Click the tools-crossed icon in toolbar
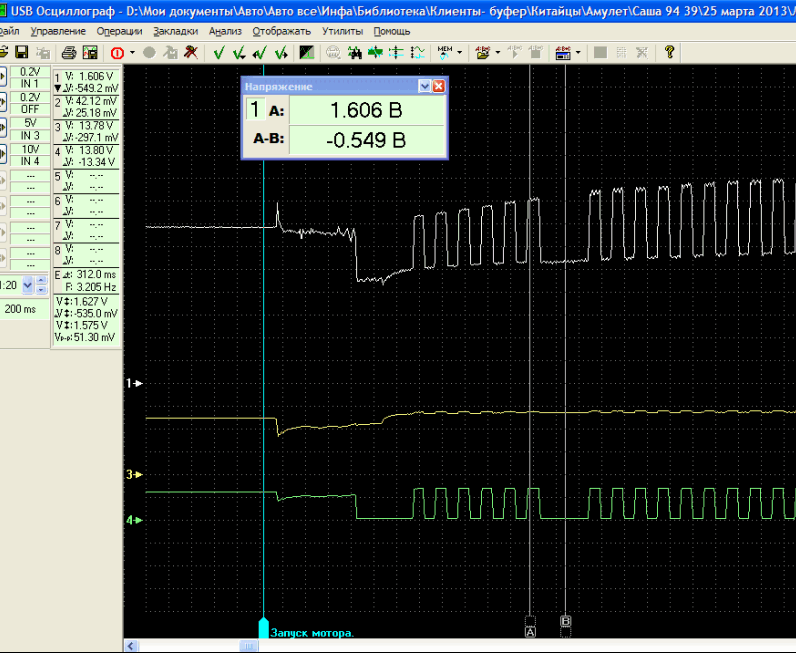The width and height of the screenshot is (796, 653). pyautogui.click(x=190, y=52)
